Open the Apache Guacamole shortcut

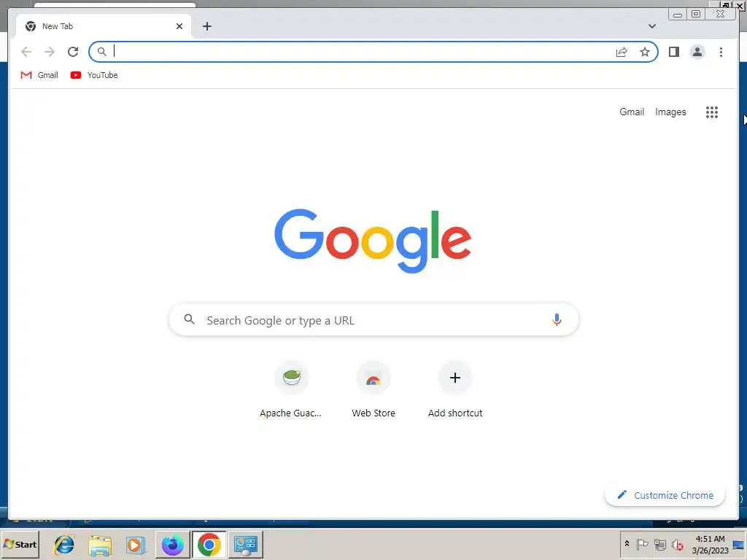291,391
